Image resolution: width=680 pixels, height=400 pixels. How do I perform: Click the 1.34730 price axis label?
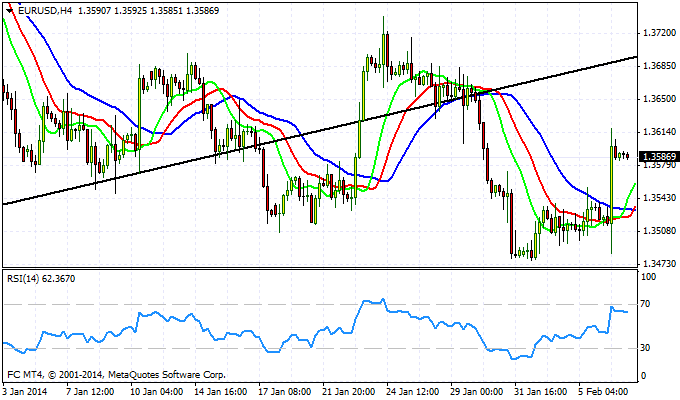(x=660, y=264)
